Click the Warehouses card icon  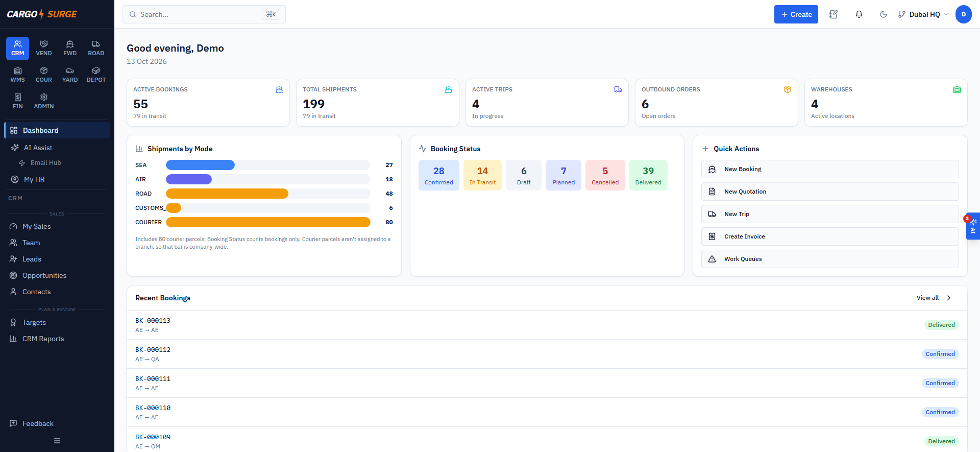point(957,89)
